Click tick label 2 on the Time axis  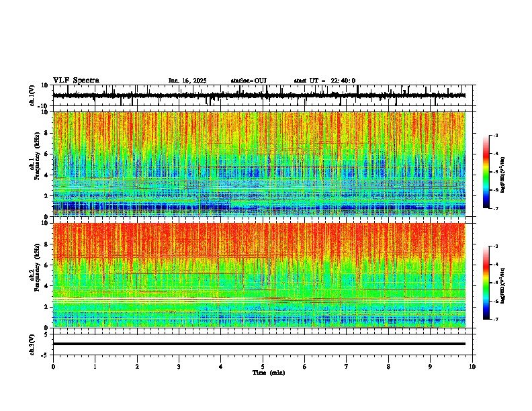[x=137, y=367]
